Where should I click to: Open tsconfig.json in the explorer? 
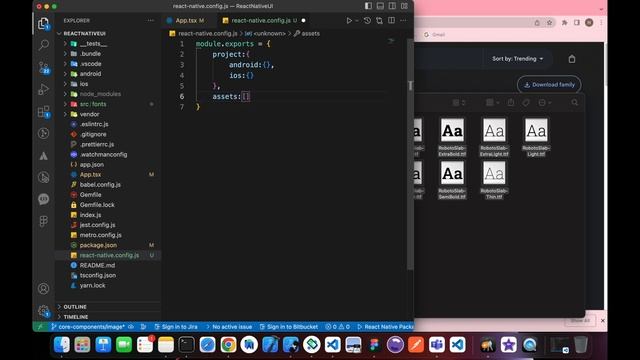point(98,276)
